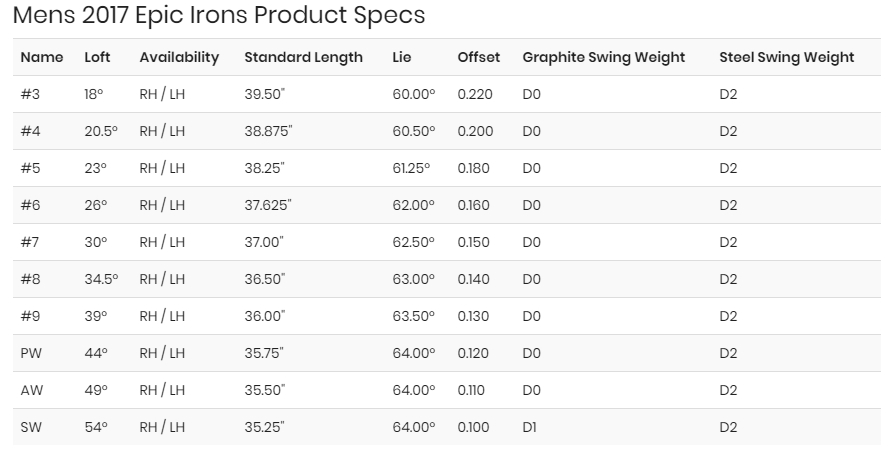Click the Graphite Swing Weight header
892x471 pixels.
click(603, 58)
